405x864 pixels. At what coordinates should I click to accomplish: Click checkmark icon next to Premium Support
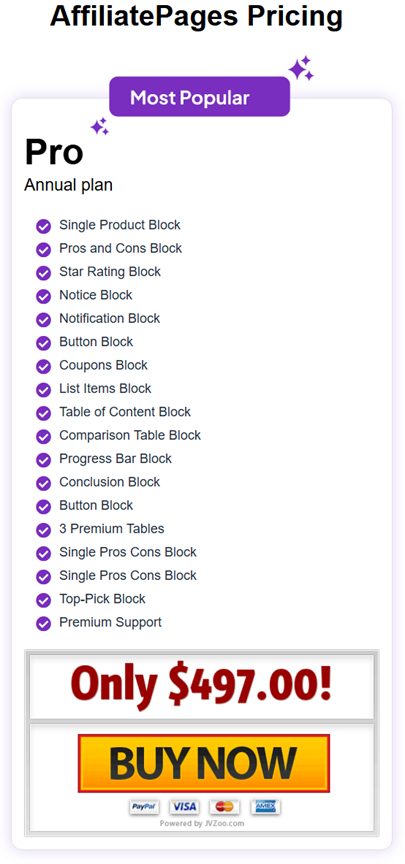click(44, 623)
